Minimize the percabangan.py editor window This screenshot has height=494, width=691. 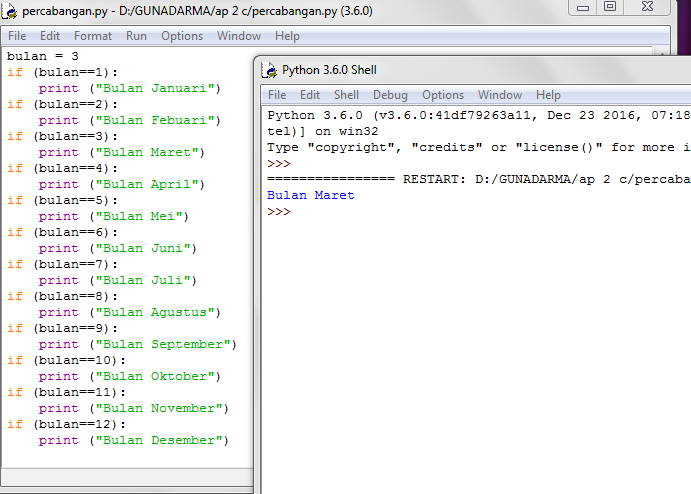pos(583,7)
